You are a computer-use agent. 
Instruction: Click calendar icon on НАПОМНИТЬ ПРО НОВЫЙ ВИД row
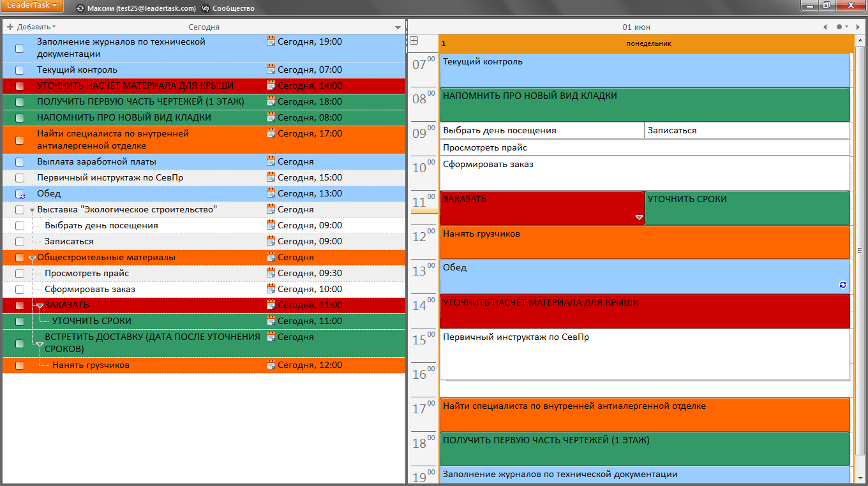[x=271, y=117]
